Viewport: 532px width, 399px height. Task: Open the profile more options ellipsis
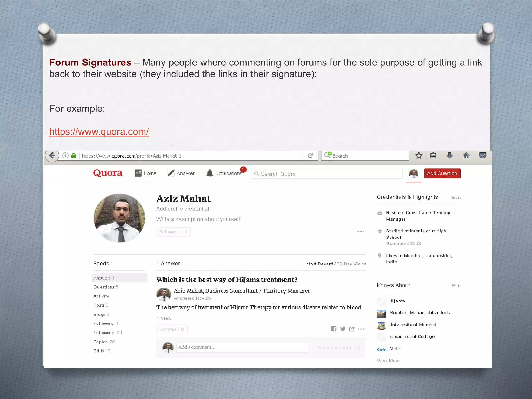click(361, 231)
